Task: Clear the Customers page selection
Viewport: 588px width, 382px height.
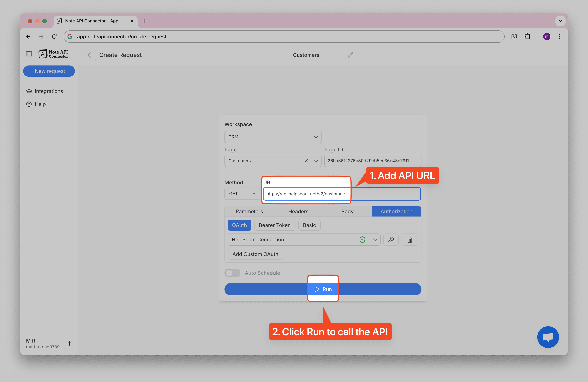Action: (x=306, y=161)
